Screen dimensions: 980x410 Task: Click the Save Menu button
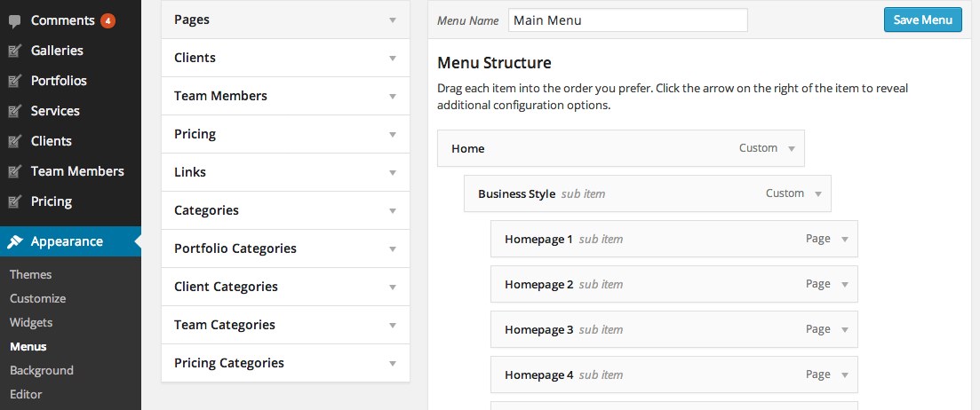coord(922,20)
